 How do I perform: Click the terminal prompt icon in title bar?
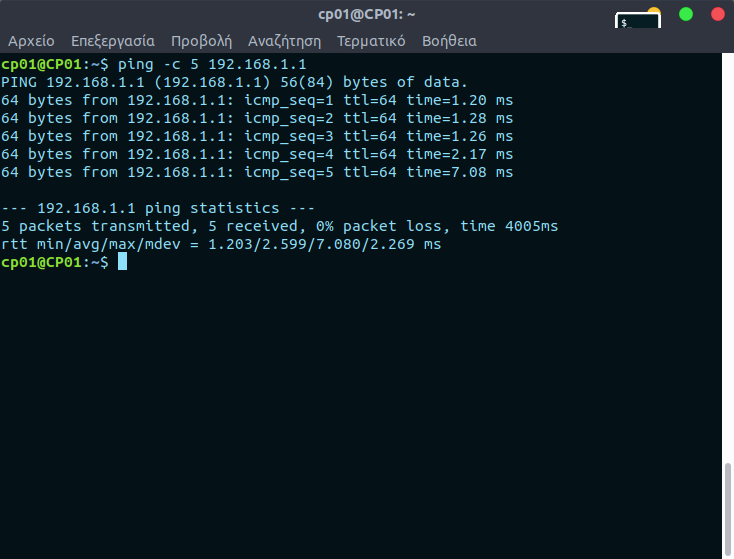point(636,21)
